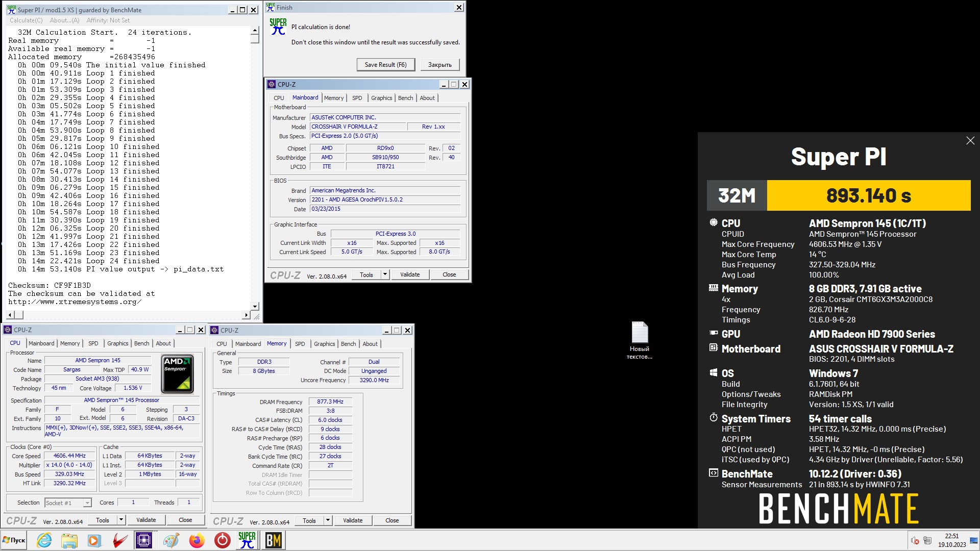The height and width of the screenshot is (551, 980).
Task: Click Close button in CPU-Z Memory window
Action: coord(392,520)
